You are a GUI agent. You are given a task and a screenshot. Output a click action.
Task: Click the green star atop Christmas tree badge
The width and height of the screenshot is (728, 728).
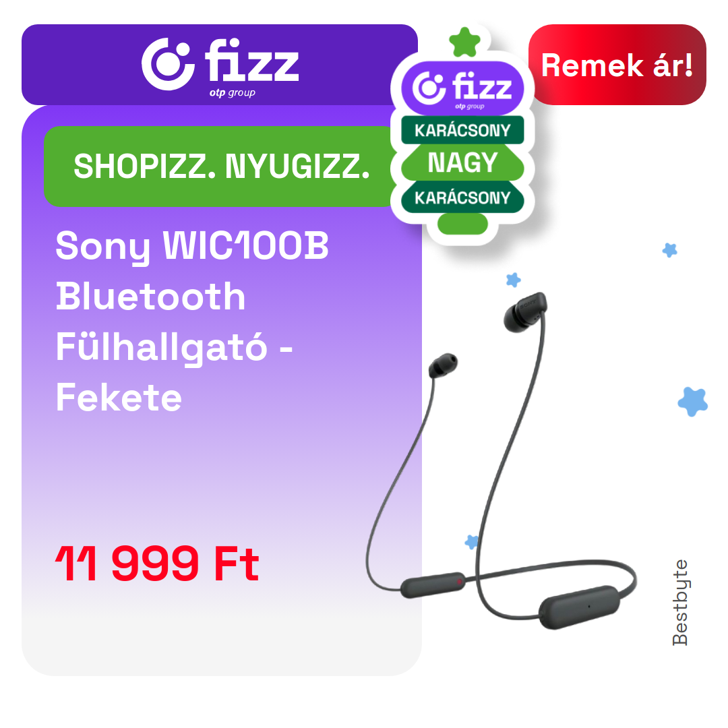tap(464, 42)
